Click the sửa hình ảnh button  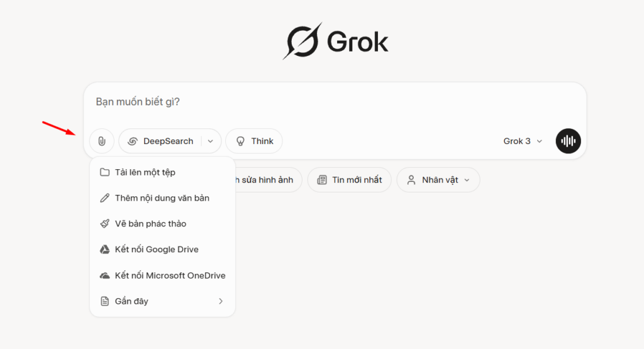(269, 180)
